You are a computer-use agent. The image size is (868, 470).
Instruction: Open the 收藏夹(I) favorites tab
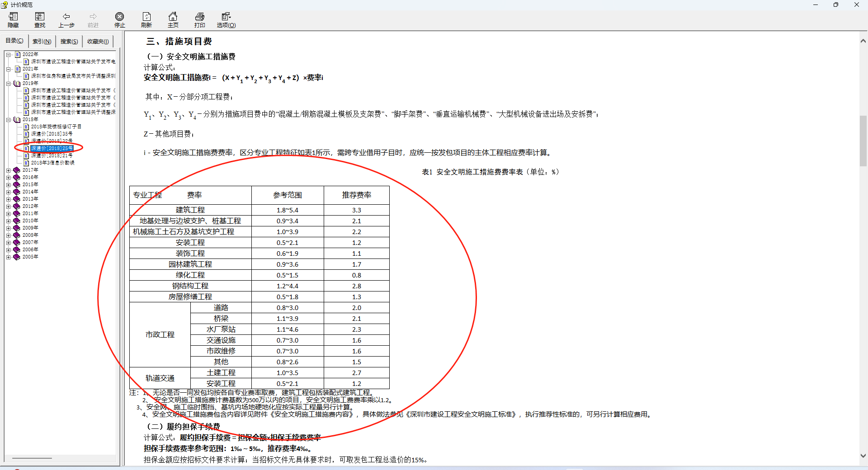(98, 42)
